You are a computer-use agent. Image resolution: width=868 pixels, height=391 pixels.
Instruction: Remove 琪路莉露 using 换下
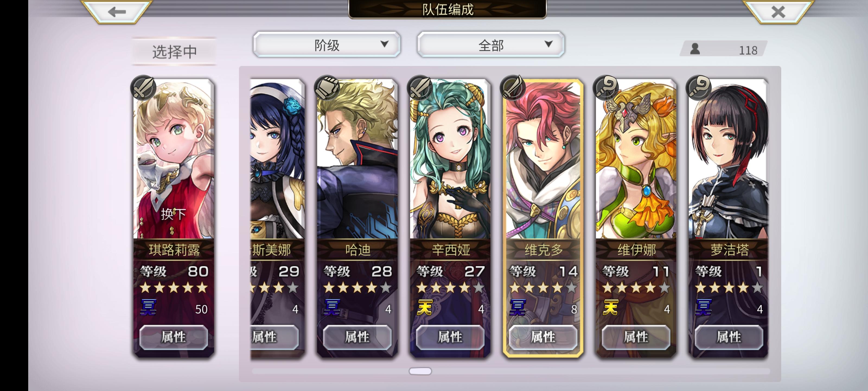click(173, 214)
